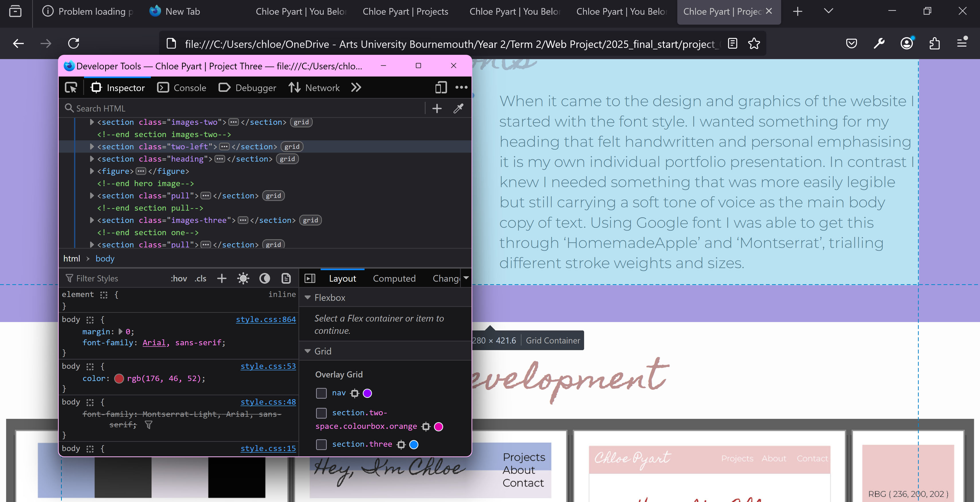Image resolution: width=980 pixels, height=502 pixels.
Task: Switch to the Computed tab
Action: point(394,278)
